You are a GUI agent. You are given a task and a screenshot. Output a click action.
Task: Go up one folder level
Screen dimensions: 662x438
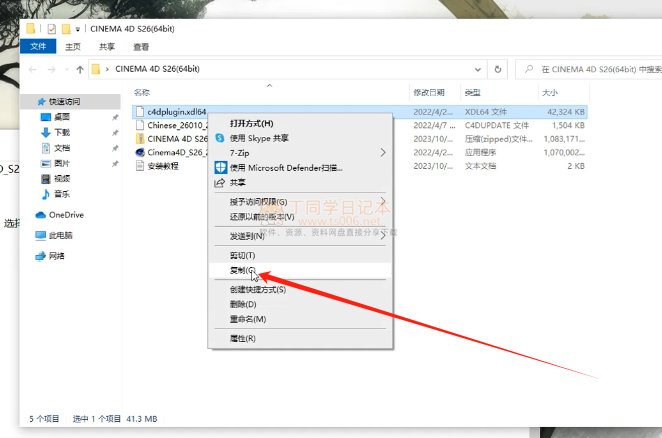click(80, 70)
